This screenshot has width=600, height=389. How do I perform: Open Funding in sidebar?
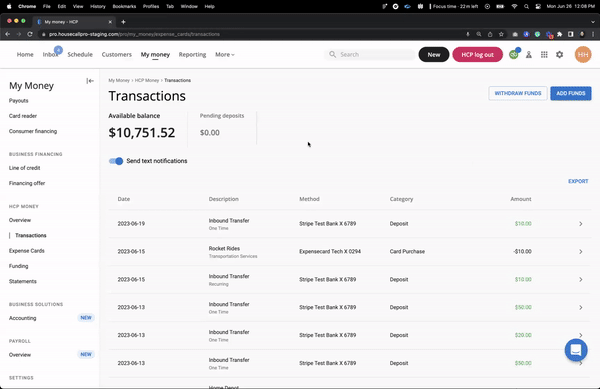coord(19,266)
